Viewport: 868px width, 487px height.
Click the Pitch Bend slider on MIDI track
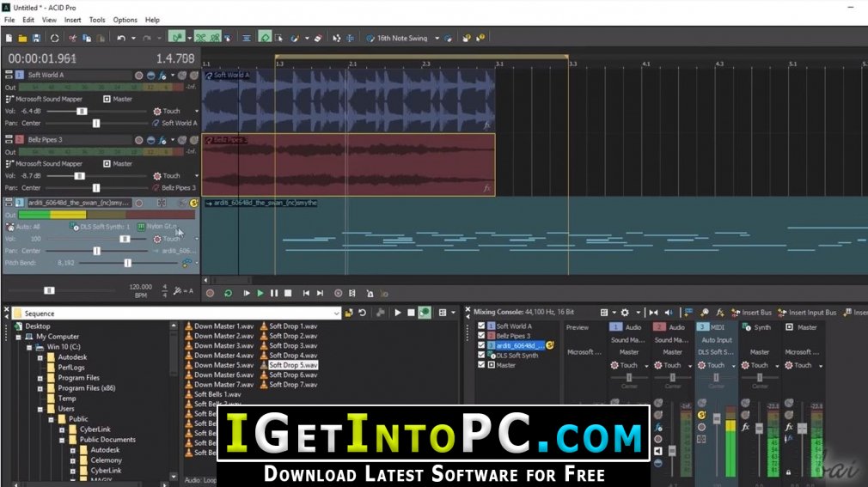point(128,263)
